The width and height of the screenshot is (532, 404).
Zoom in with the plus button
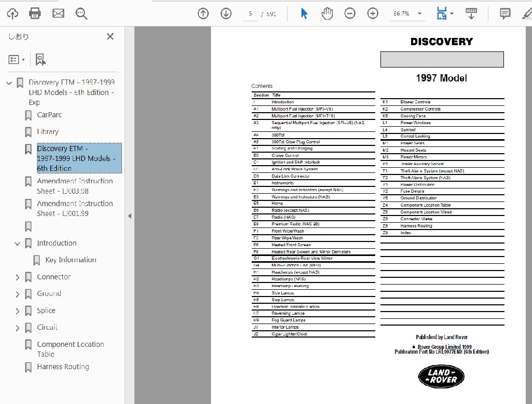click(373, 14)
